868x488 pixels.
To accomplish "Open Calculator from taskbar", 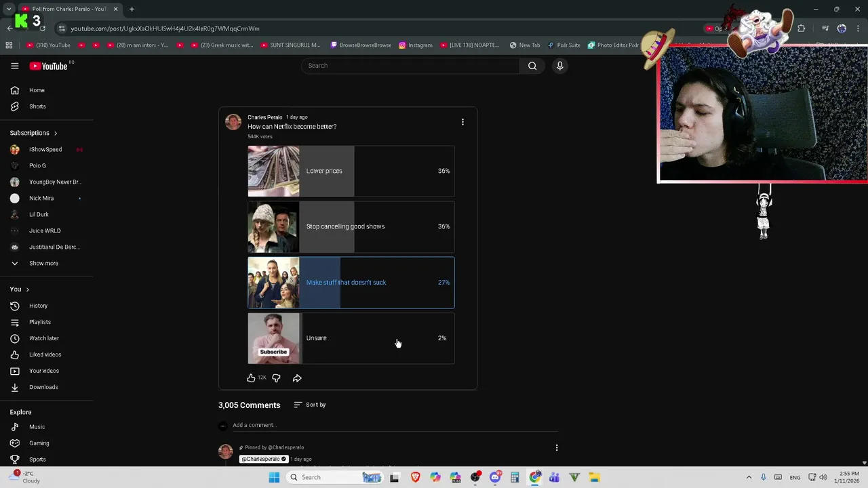I will [x=515, y=477].
